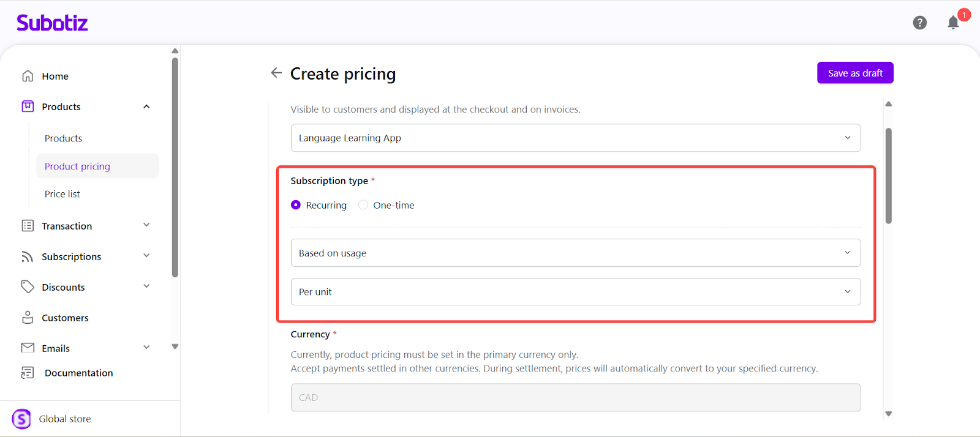Open Product pricing in sidebar
The width and height of the screenshot is (980, 437).
78,166
